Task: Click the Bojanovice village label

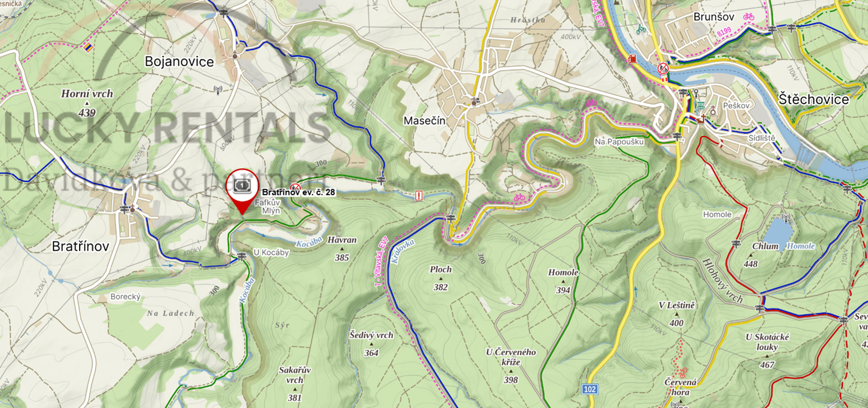Action: coord(179,62)
